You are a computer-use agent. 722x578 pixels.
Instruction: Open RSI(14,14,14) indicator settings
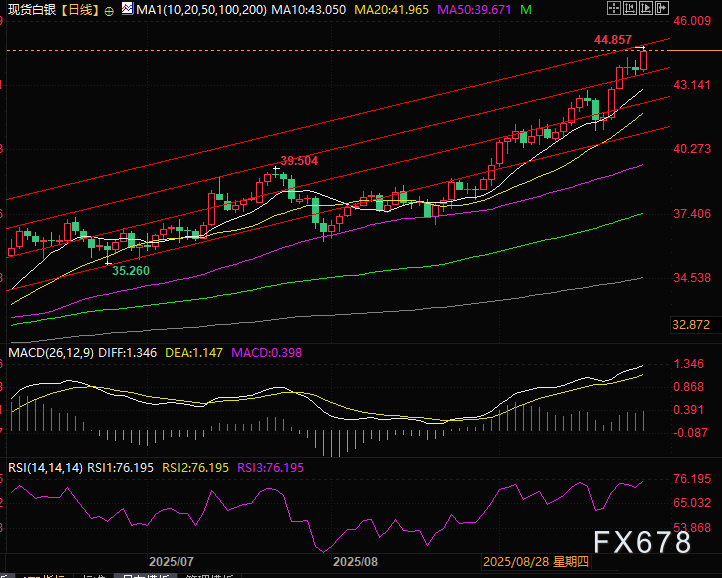[44, 467]
